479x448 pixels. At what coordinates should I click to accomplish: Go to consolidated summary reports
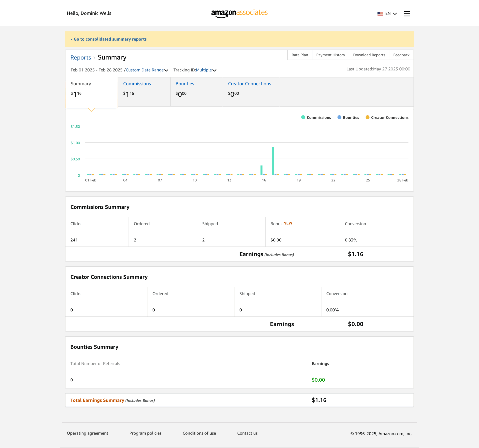click(x=109, y=39)
